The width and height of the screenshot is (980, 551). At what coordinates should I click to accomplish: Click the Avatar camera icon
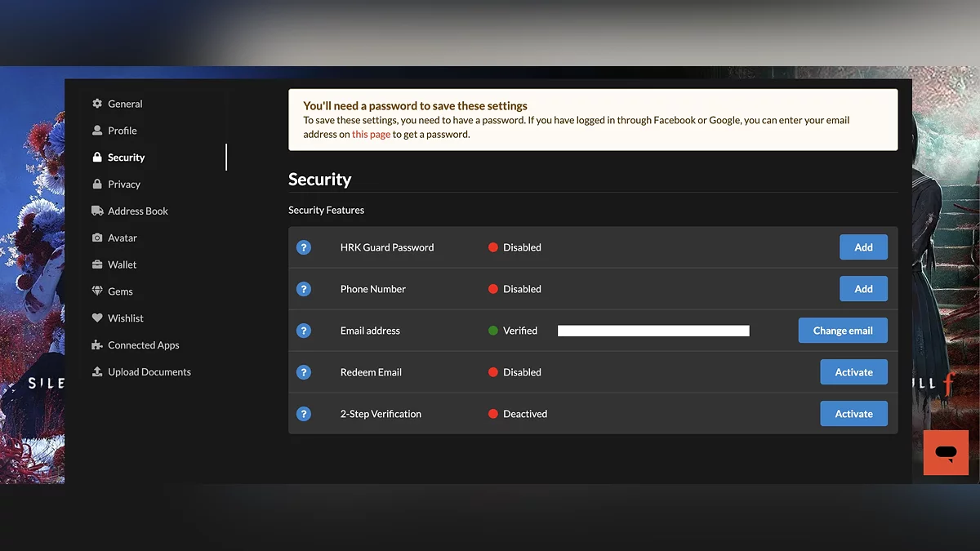[97, 238]
